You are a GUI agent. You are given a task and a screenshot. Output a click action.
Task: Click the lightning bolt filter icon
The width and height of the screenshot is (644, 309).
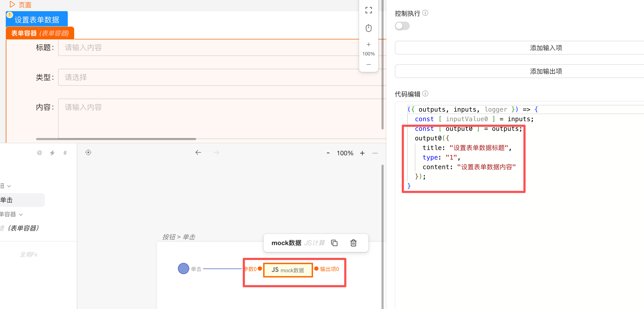tap(52, 153)
